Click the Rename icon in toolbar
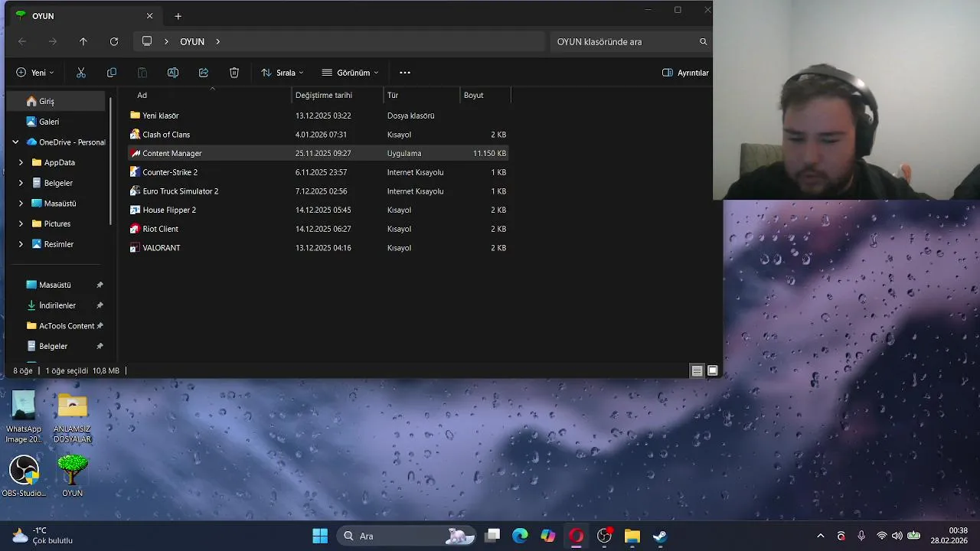980x551 pixels. tap(173, 73)
